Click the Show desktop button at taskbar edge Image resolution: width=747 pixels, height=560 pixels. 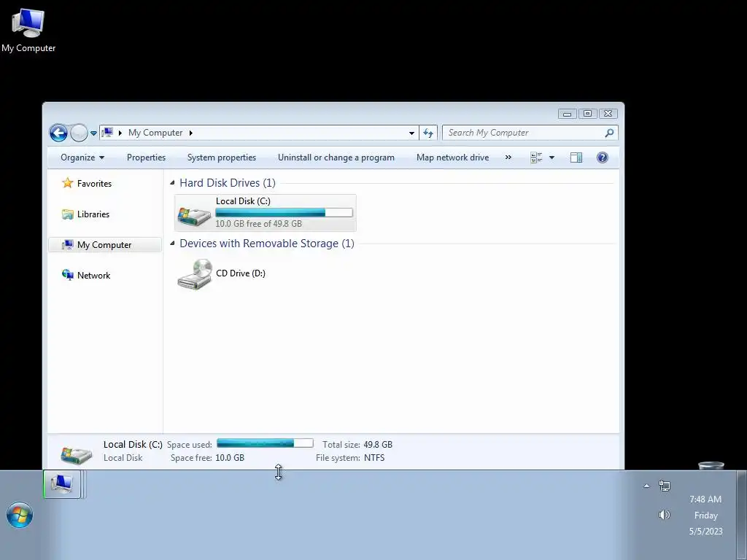pos(742,515)
